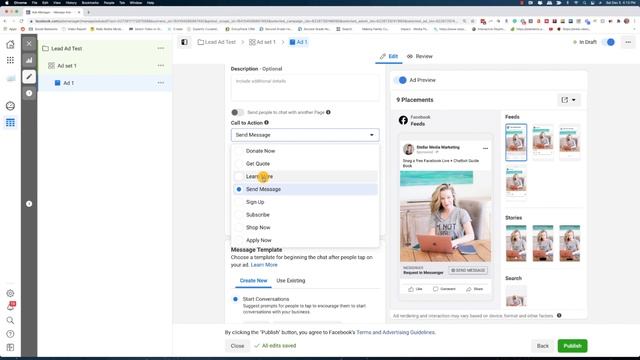This screenshot has height=360, width=640.
Task: Switch to the Review tab
Action: coord(420,56)
